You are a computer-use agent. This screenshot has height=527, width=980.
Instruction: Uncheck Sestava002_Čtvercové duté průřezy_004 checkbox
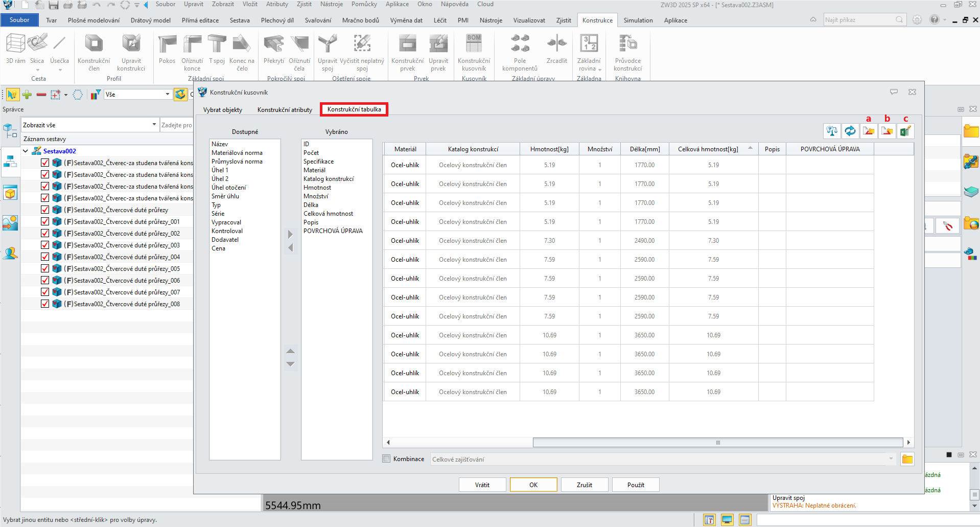click(x=45, y=257)
